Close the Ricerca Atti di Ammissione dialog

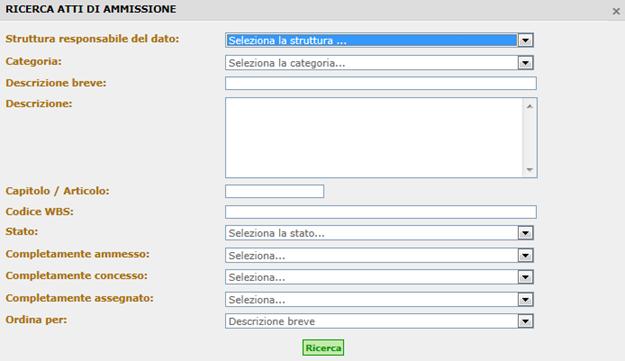pyautogui.click(x=616, y=12)
